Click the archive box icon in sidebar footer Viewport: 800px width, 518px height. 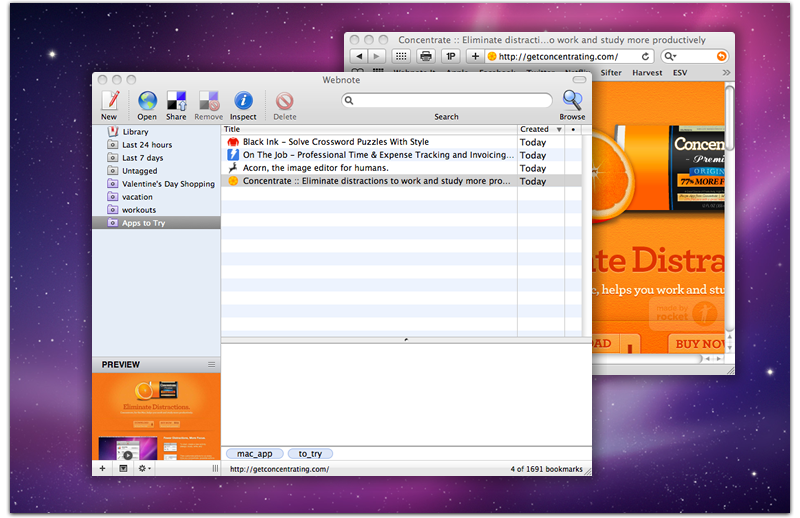coord(123,468)
